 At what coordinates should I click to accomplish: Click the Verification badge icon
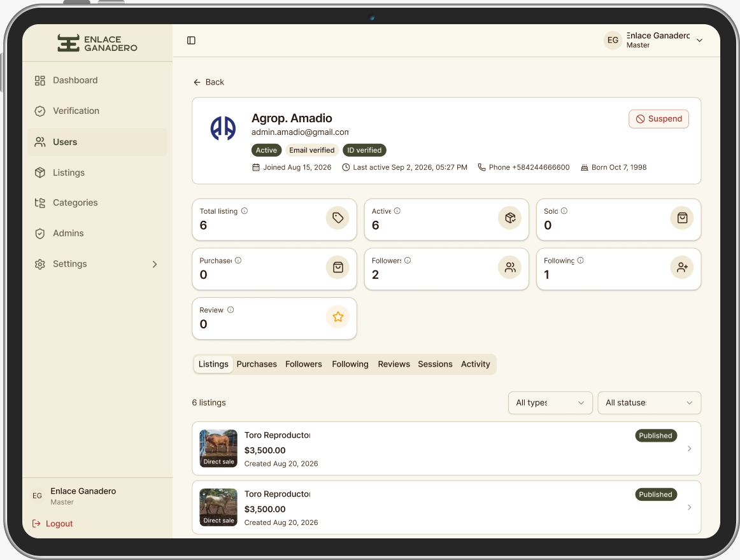click(x=40, y=111)
